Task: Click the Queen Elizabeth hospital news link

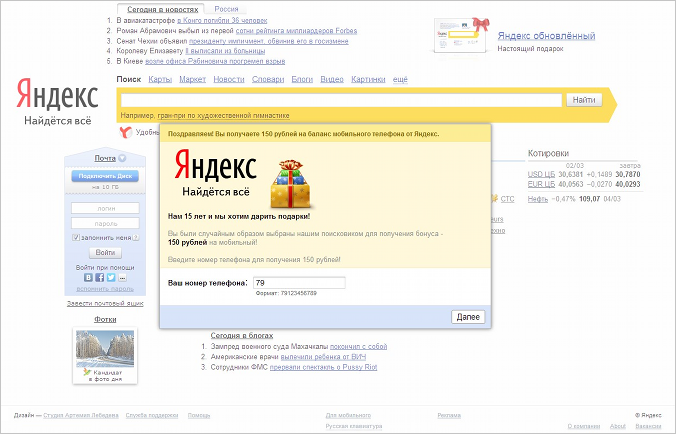Action: tap(225, 51)
